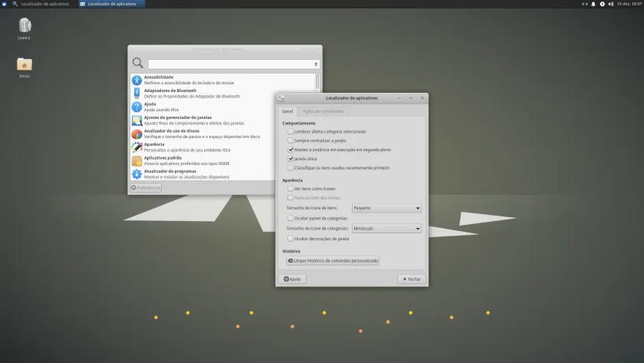Click the round tray icon beside bell
This screenshot has height=363, width=644.
602,4
